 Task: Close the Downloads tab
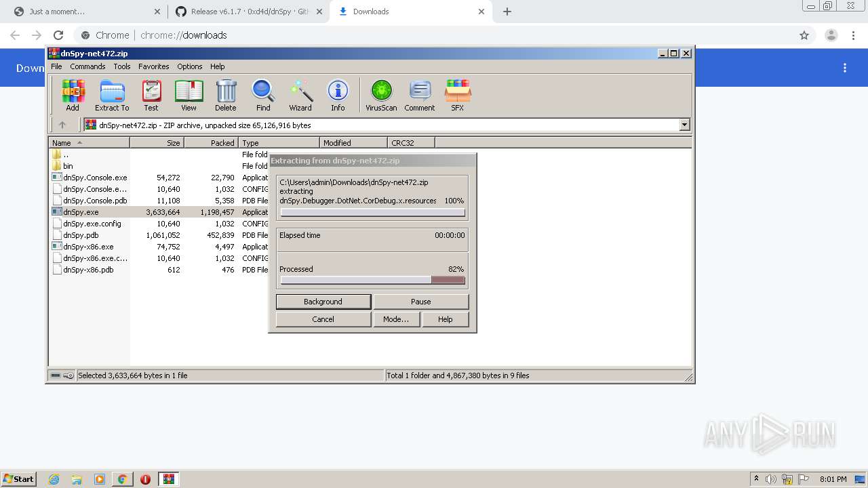click(x=481, y=12)
